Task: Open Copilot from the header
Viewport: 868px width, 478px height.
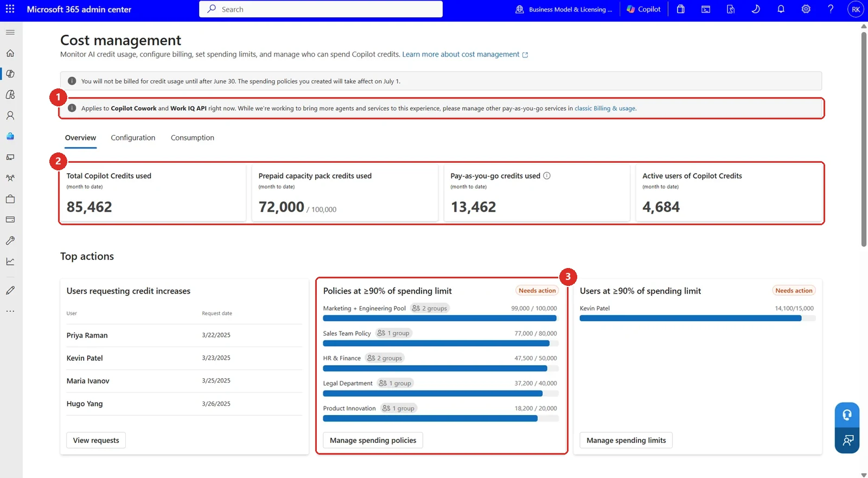Action: [643, 9]
